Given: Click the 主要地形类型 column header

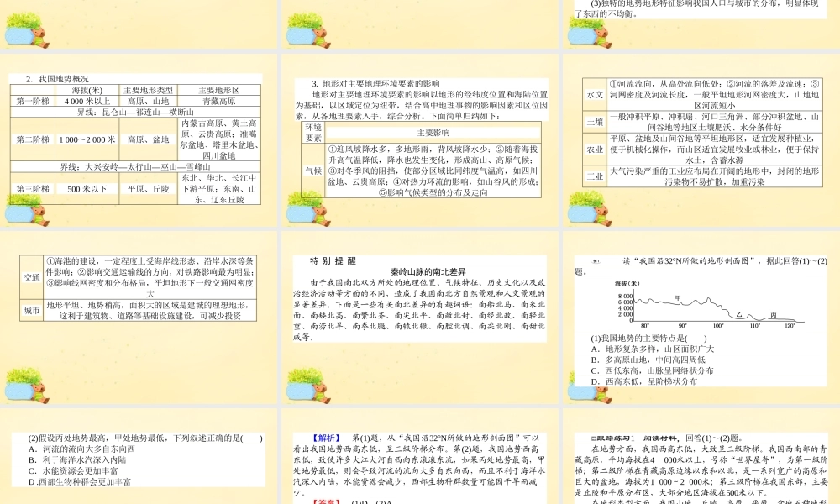Looking at the screenshot, I should [149, 91].
